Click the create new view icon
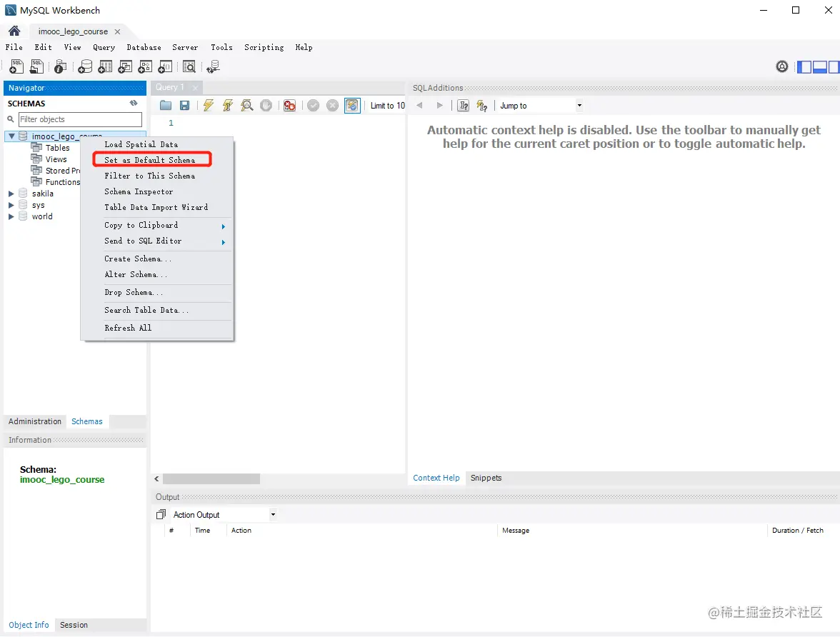 pos(126,66)
